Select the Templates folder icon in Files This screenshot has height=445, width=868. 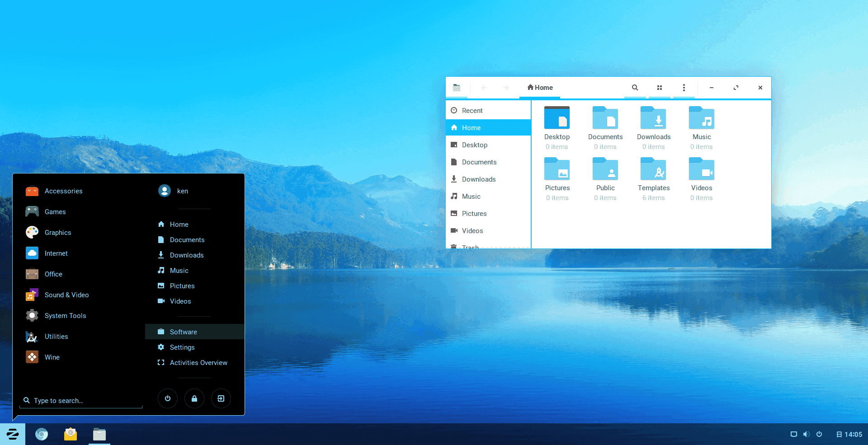654,169
